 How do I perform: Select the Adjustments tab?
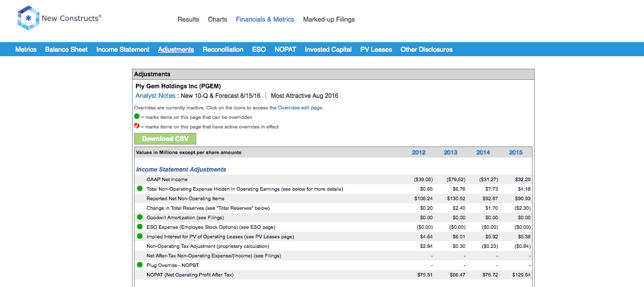[x=176, y=49]
